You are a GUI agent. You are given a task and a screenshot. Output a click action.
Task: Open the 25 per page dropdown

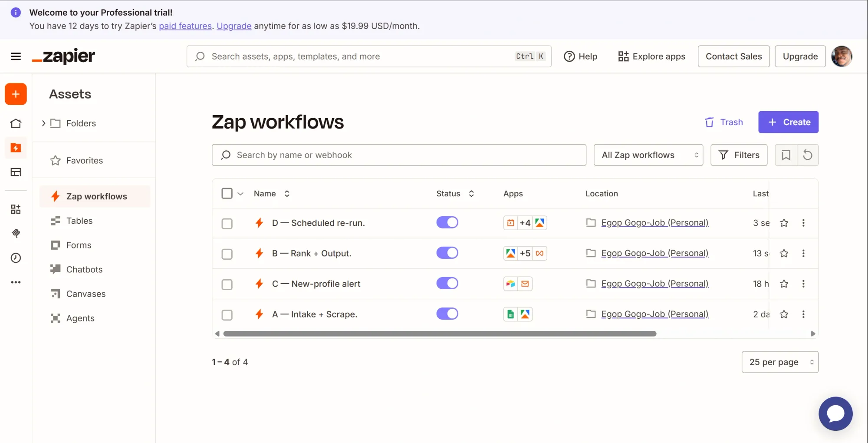[x=780, y=362]
